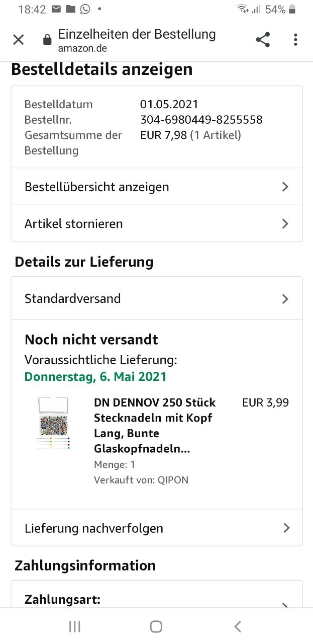The height and width of the screenshot is (644, 313).
Task: Close the browser tab with X icon
Action: [x=19, y=40]
